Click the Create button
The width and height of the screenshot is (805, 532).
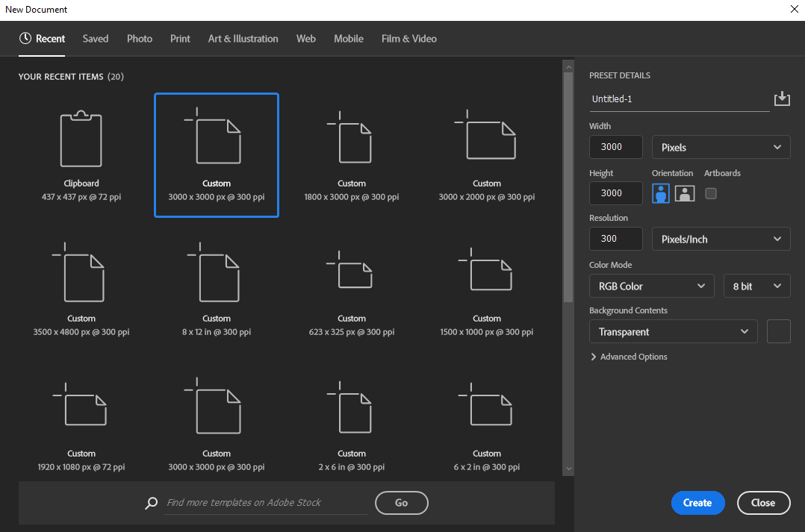pyautogui.click(x=697, y=503)
